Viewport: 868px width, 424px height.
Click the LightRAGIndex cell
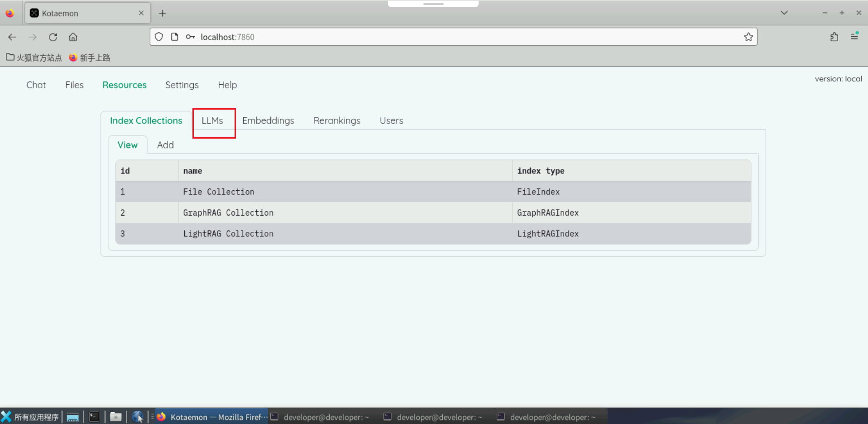click(x=632, y=234)
